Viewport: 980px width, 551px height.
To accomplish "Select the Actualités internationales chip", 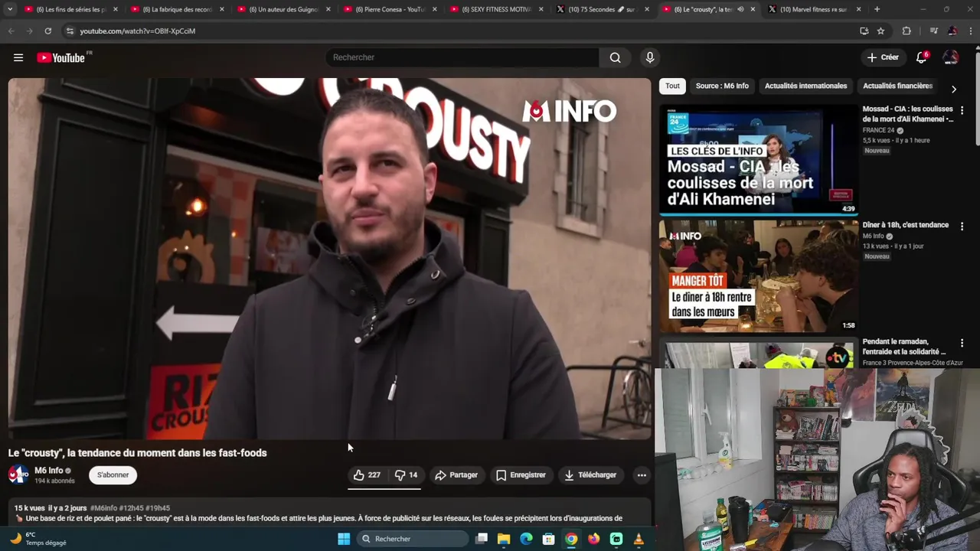I will point(805,86).
